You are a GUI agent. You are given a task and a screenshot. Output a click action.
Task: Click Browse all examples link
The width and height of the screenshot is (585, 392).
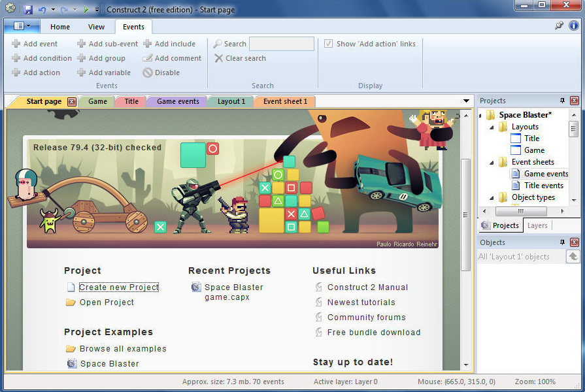(x=123, y=349)
